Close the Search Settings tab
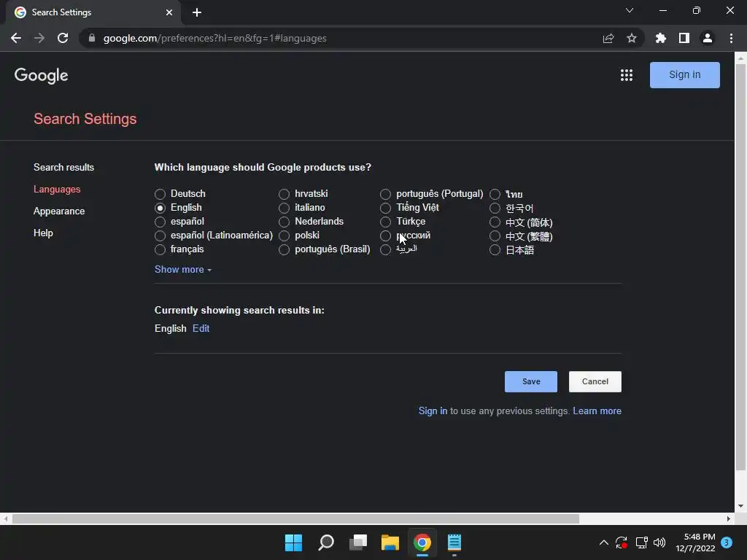The image size is (747, 560). point(169,12)
